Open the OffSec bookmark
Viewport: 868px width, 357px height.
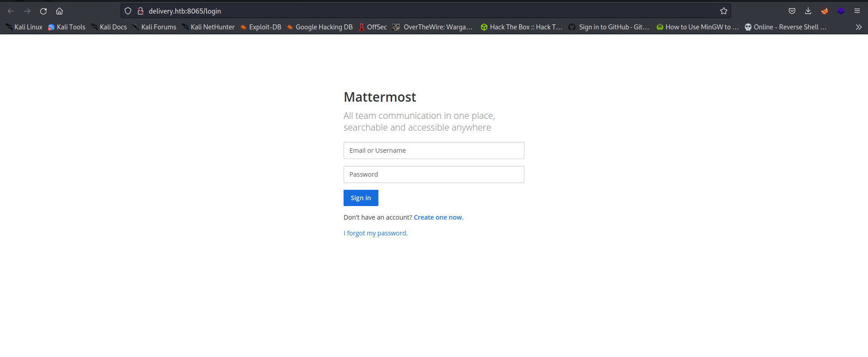[373, 27]
